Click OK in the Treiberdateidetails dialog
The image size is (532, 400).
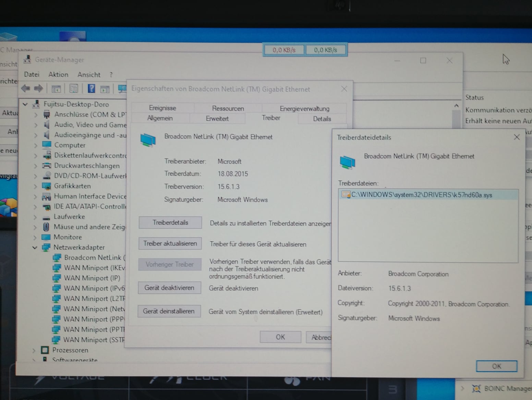(x=497, y=366)
